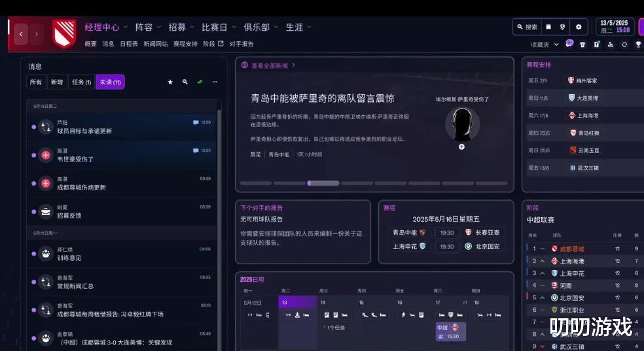This screenshot has height=351, width=644.
Task: Switch to the 任务 (1) tab
Action: 81,82
